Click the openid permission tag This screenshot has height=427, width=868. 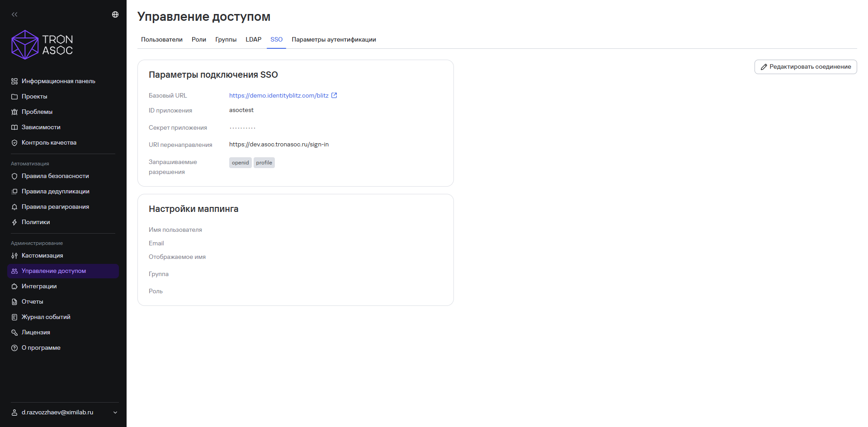[x=241, y=163]
